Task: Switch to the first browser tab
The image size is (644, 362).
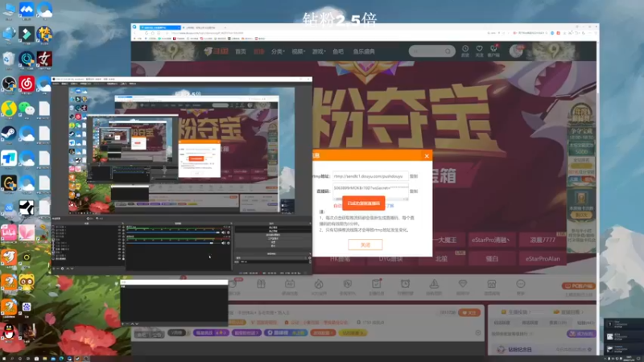Action: [x=159, y=27]
